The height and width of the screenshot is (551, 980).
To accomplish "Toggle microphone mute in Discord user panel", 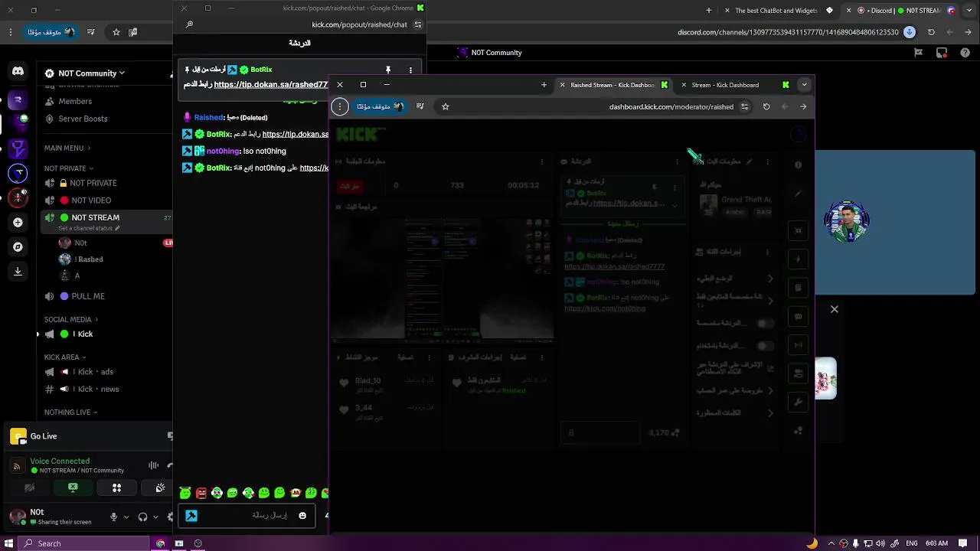I will pyautogui.click(x=113, y=517).
